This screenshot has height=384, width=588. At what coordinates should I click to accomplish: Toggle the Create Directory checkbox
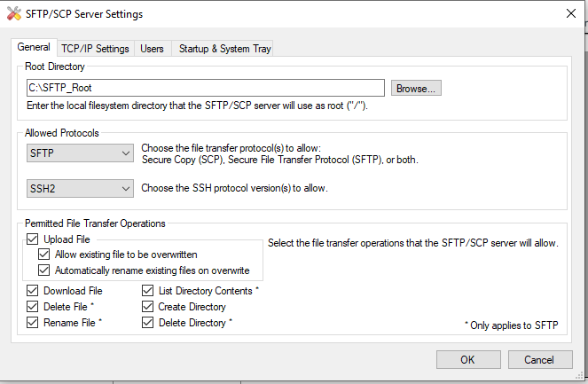tap(148, 307)
